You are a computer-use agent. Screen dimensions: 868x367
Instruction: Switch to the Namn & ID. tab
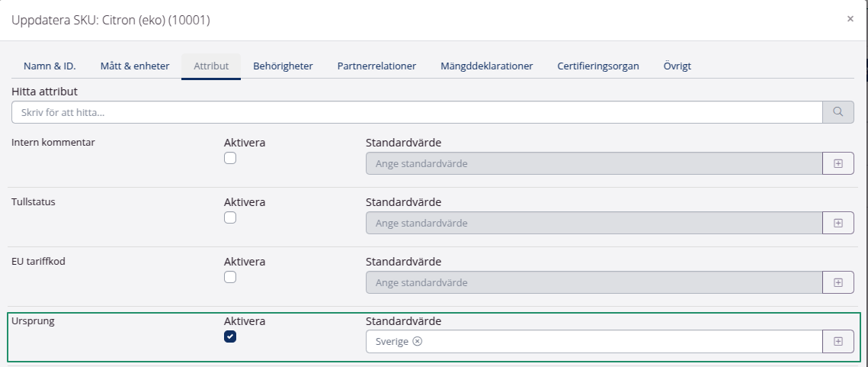click(x=50, y=66)
